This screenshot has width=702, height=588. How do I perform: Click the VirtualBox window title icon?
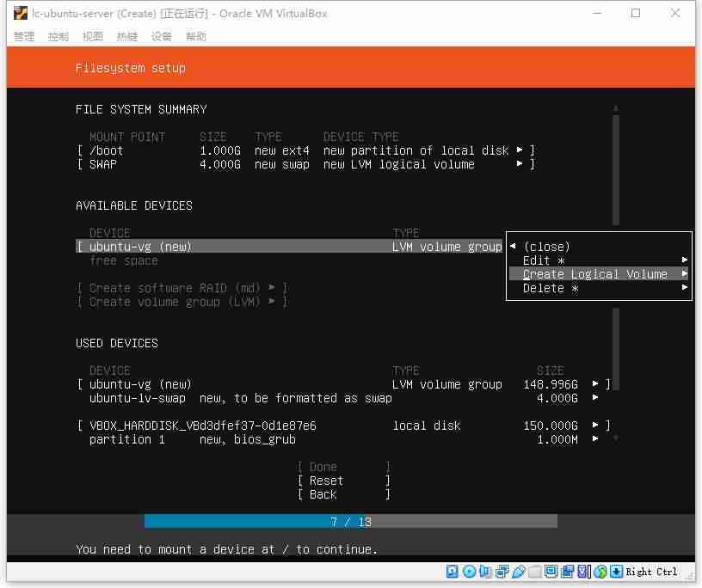coord(20,14)
